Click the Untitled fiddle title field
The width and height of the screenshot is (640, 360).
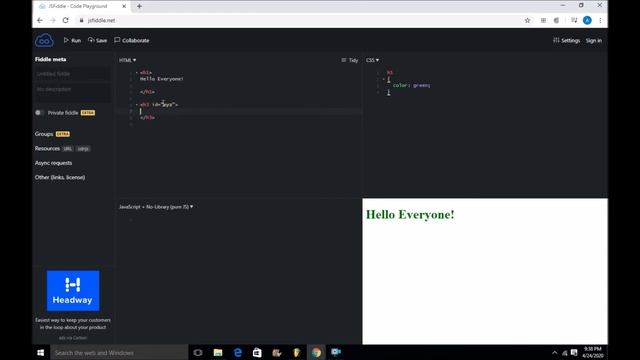click(x=72, y=74)
